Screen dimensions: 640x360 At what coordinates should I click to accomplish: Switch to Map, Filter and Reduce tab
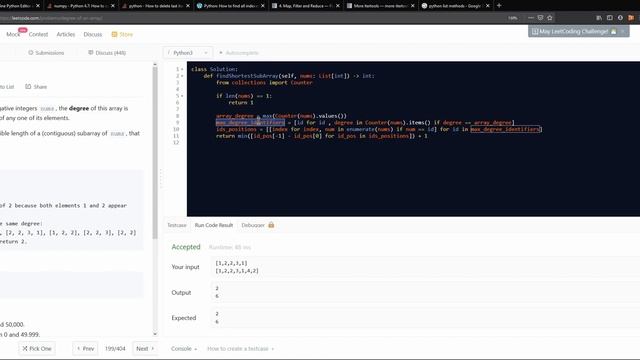coord(305,6)
